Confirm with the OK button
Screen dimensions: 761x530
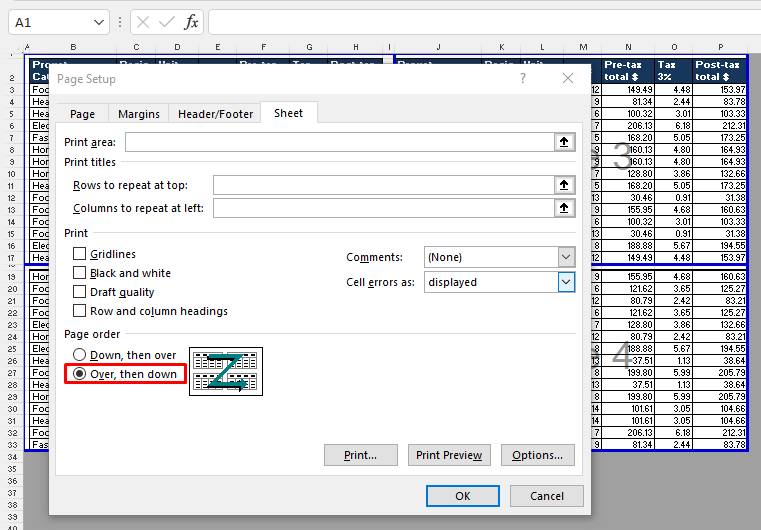(x=463, y=496)
